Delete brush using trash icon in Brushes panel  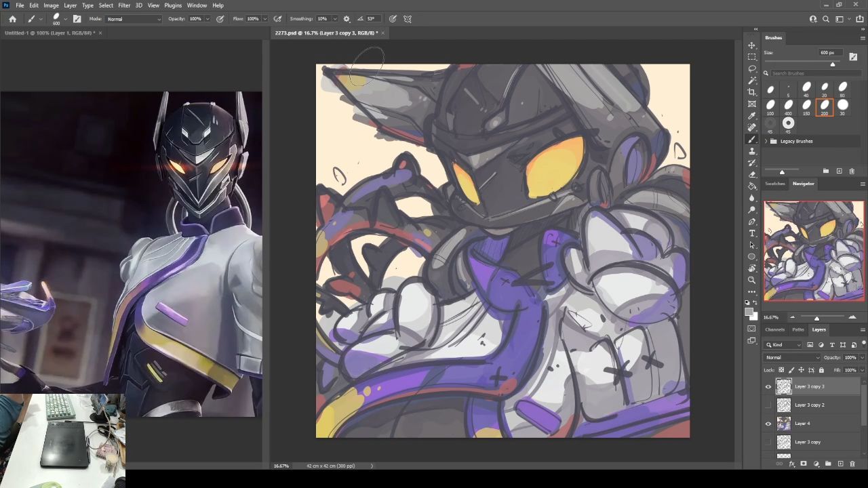(x=852, y=171)
